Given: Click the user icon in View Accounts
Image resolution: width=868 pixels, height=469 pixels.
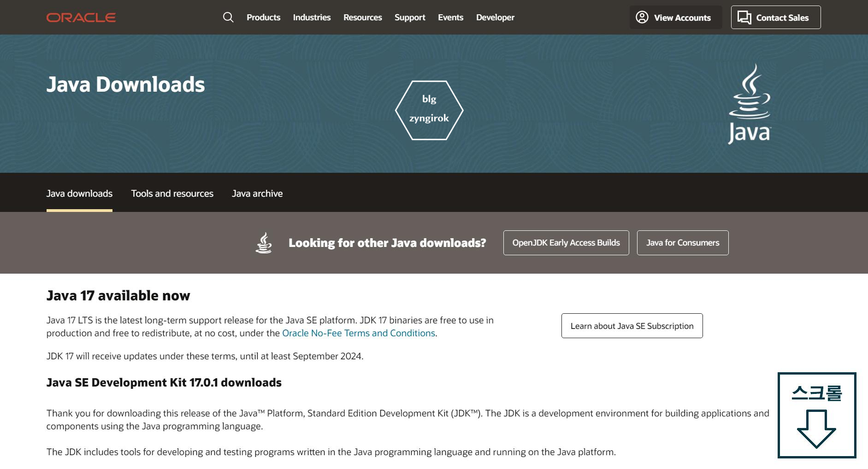Looking at the screenshot, I should 642,18.
